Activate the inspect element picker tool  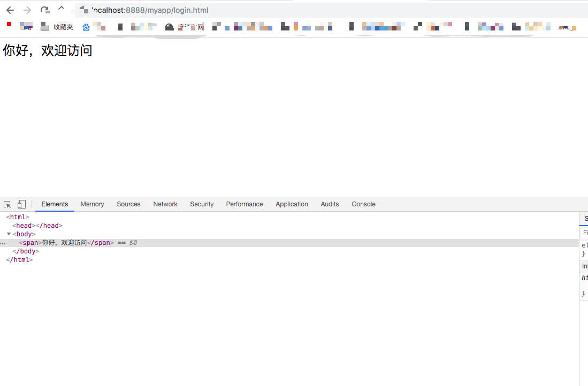point(7,204)
